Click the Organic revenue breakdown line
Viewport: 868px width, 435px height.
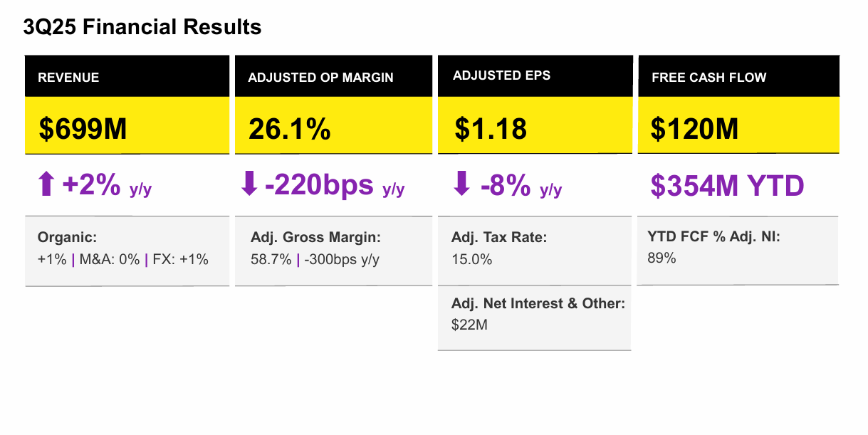123,260
